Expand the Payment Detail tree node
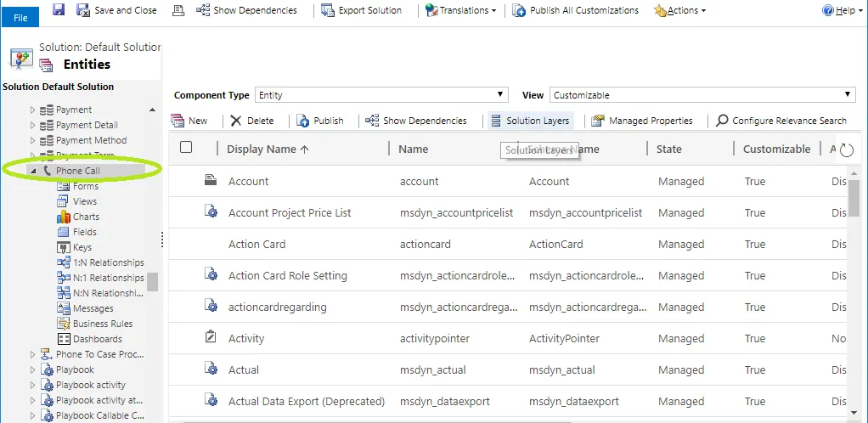868x423 pixels. [x=32, y=125]
